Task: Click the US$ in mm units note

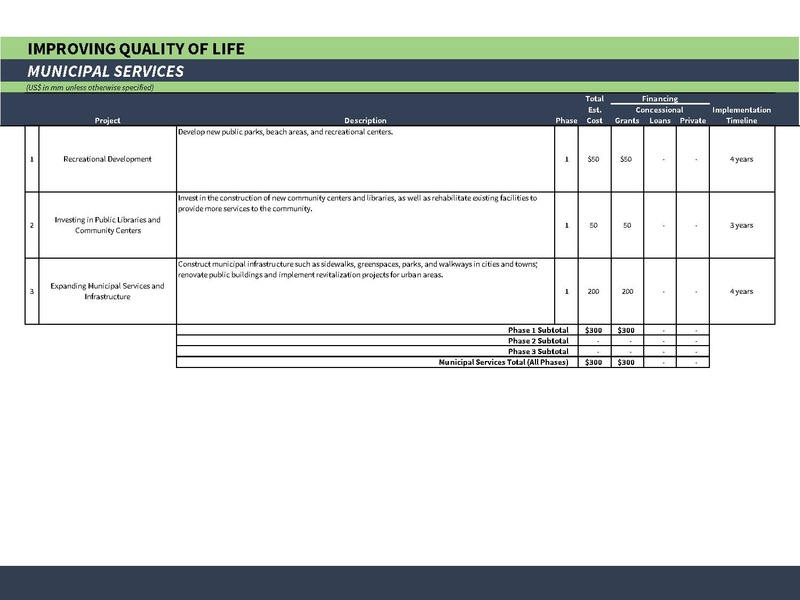Action: point(90,88)
